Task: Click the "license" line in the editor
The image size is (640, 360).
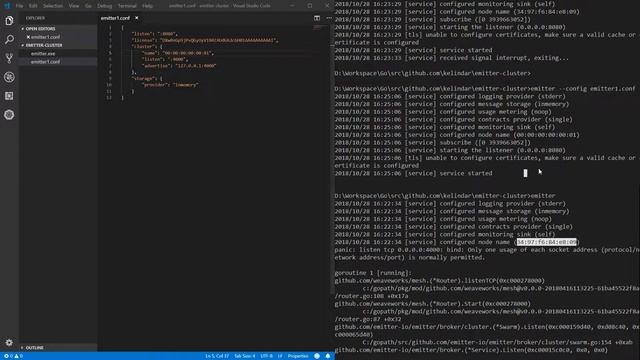Action: click(204, 40)
